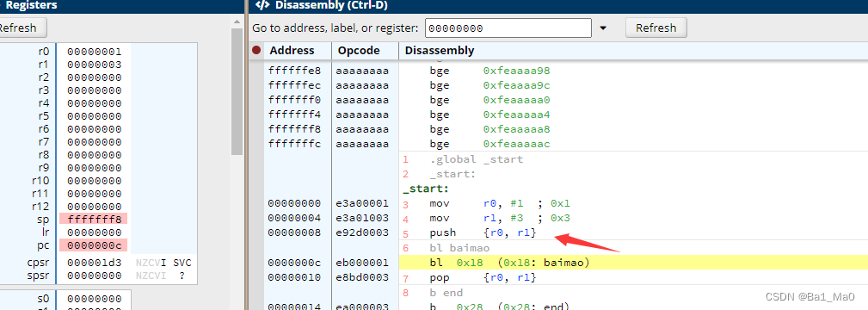Image resolution: width=868 pixels, height=310 pixels.
Task: Select the r1 register value 00000003
Action: coord(94,65)
